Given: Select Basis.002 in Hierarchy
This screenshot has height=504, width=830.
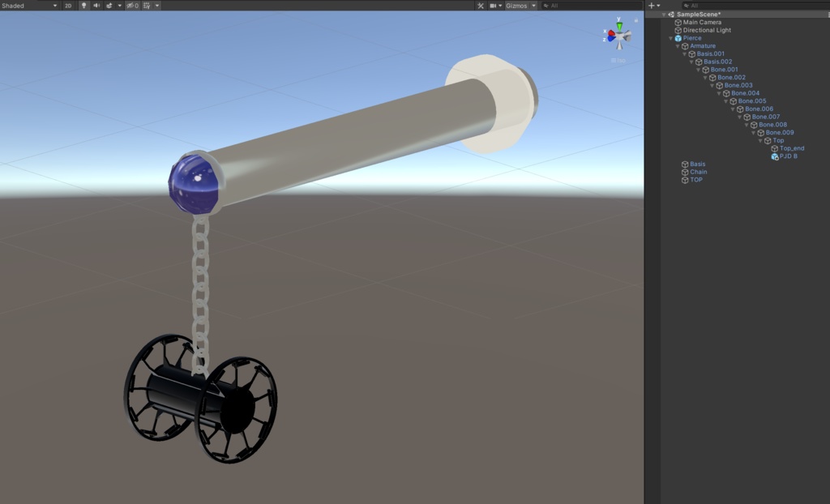Looking at the screenshot, I should [x=718, y=62].
